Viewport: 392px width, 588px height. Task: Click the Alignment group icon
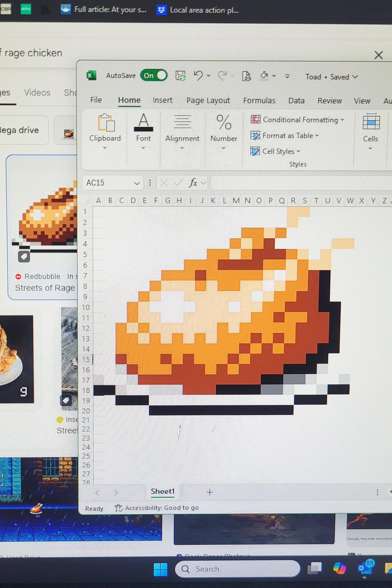coord(182,122)
